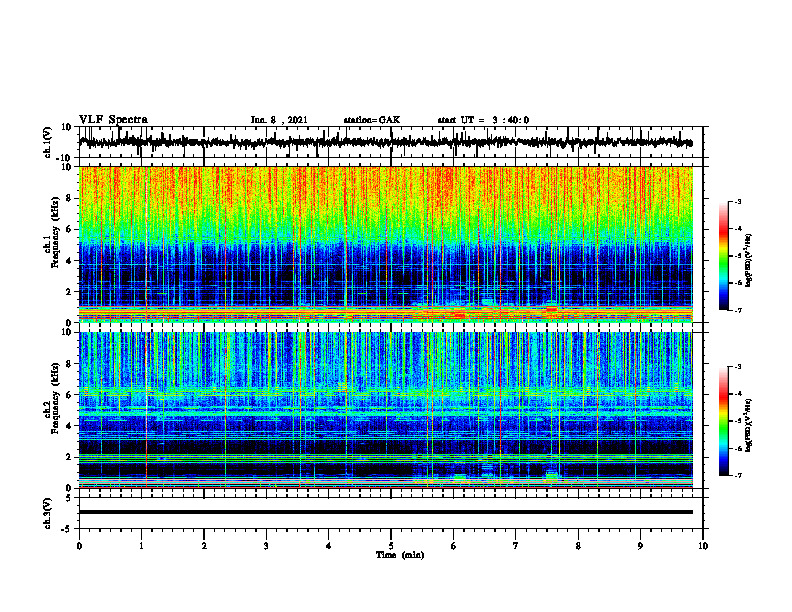Click "-7" label below ch.2 color bar
Image resolution: width=792 pixels, height=612 pixels.
tap(737, 475)
